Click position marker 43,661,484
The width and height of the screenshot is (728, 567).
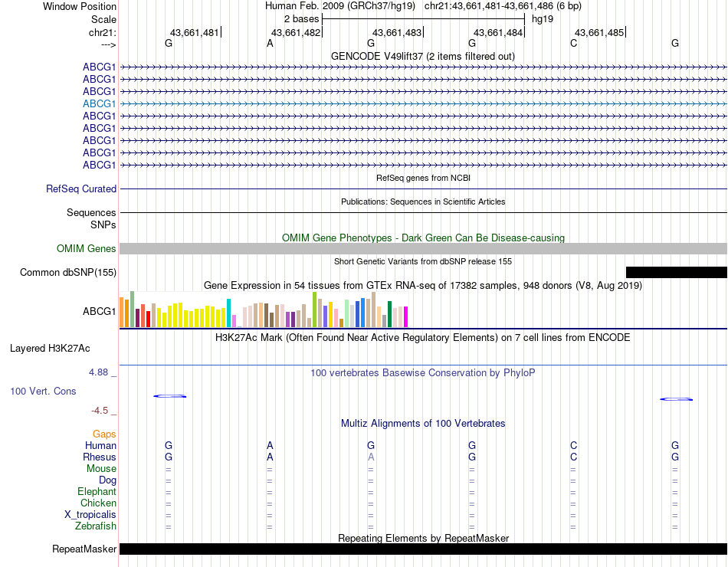click(498, 32)
